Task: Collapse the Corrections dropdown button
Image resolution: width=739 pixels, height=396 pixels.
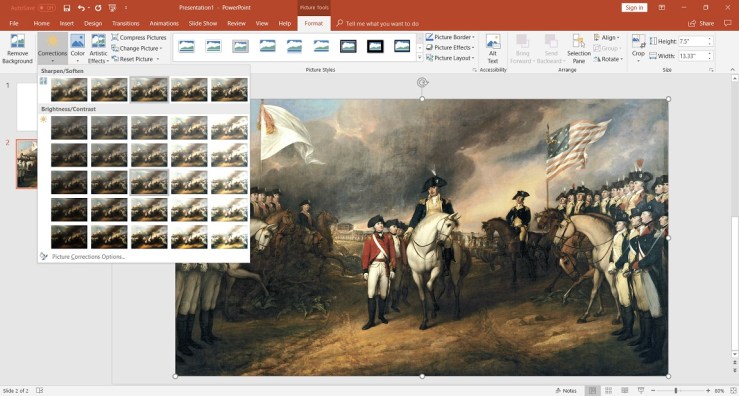Action: [x=52, y=49]
